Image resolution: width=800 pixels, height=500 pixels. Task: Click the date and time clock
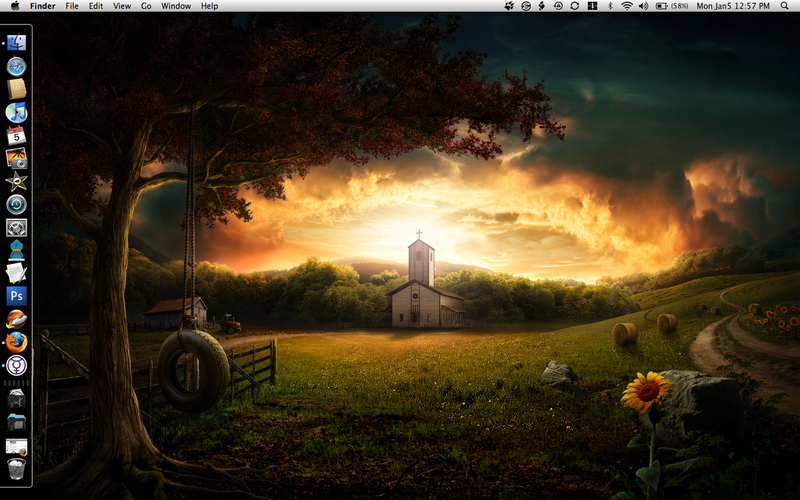pos(733,6)
